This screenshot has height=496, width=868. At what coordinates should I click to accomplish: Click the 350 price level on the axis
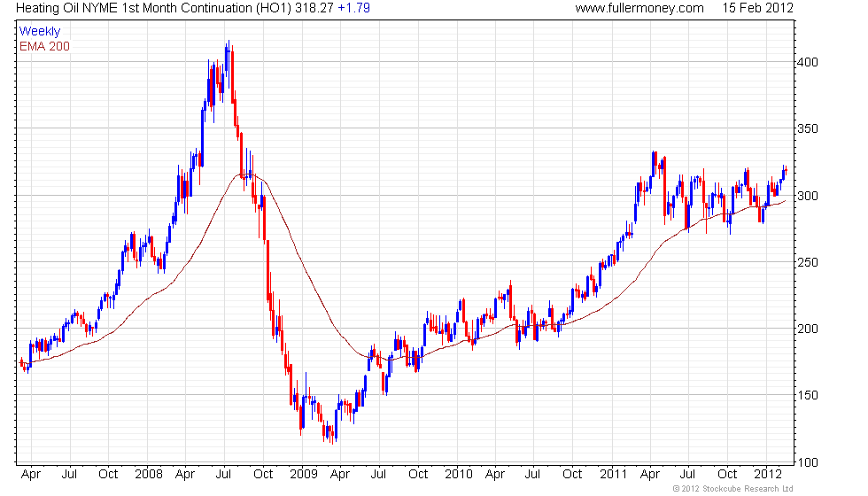pos(805,129)
